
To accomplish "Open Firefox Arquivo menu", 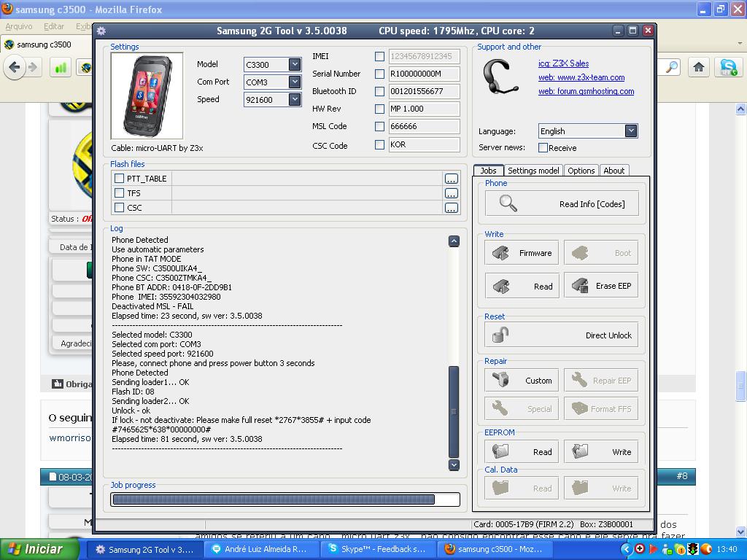I will (x=19, y=26).
